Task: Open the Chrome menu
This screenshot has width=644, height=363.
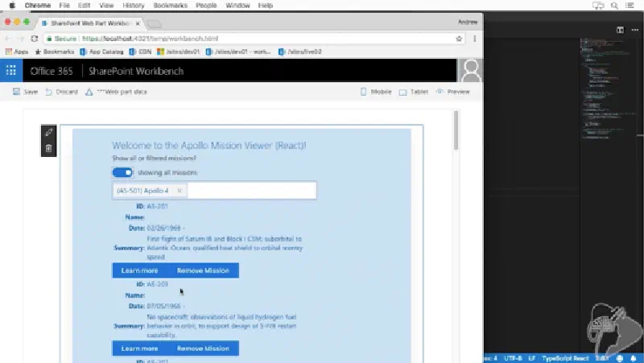Action: point(37,6)
